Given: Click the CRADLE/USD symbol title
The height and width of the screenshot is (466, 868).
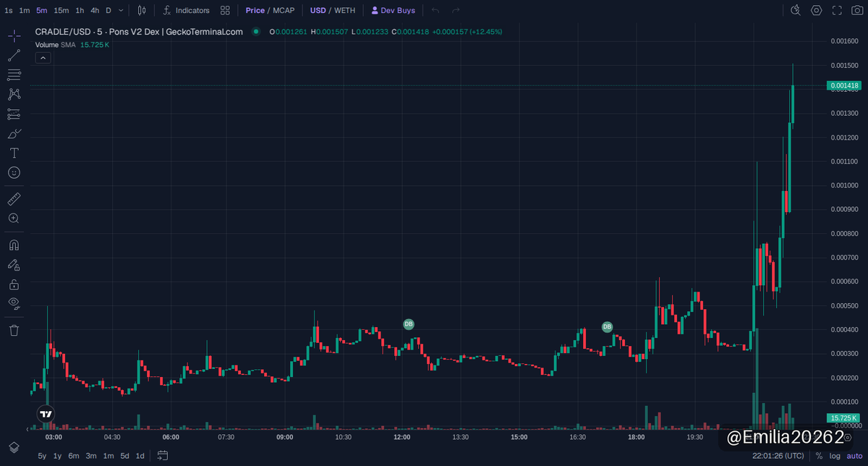Looking at the screenshot, I should coord(139,32).
